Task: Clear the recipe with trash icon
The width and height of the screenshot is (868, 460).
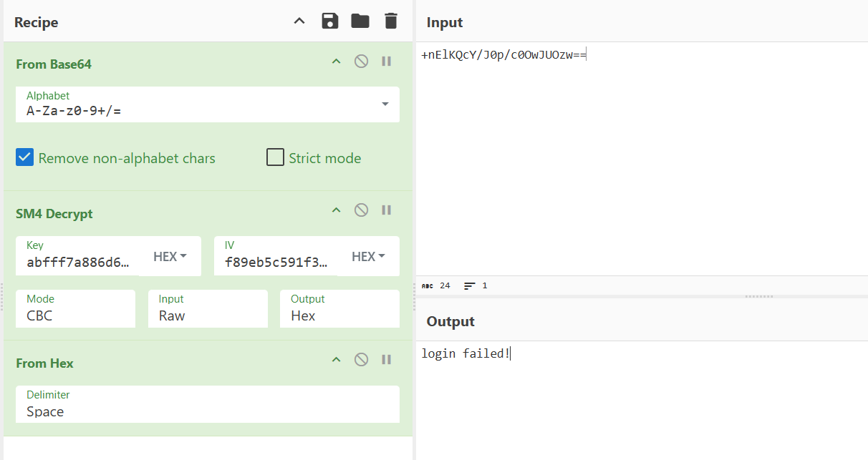Action: [390, 21]
